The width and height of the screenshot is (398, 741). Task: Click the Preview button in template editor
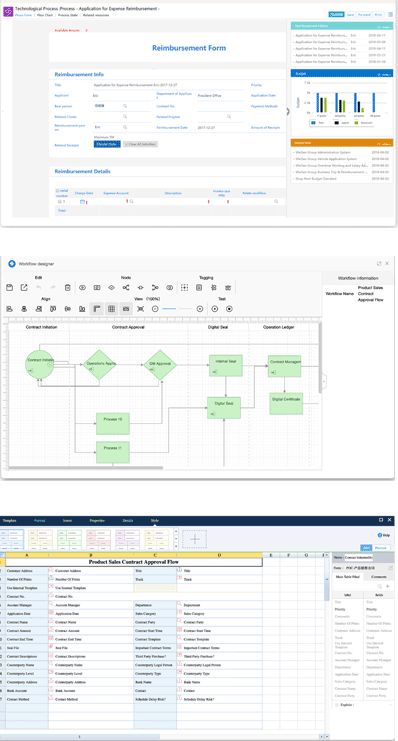coord(381,548)
